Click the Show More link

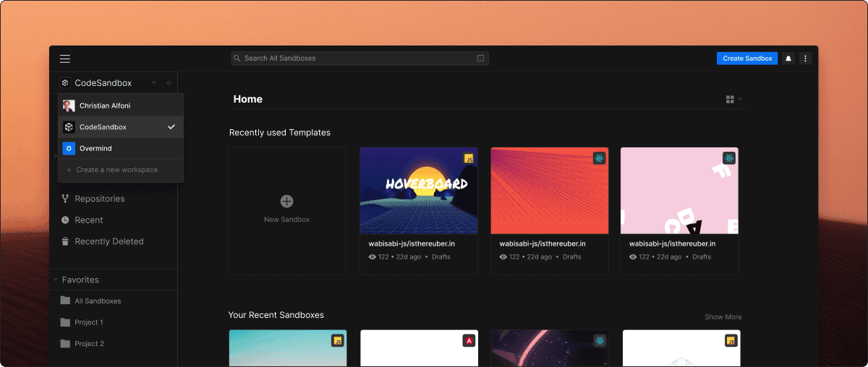[723, 316]
